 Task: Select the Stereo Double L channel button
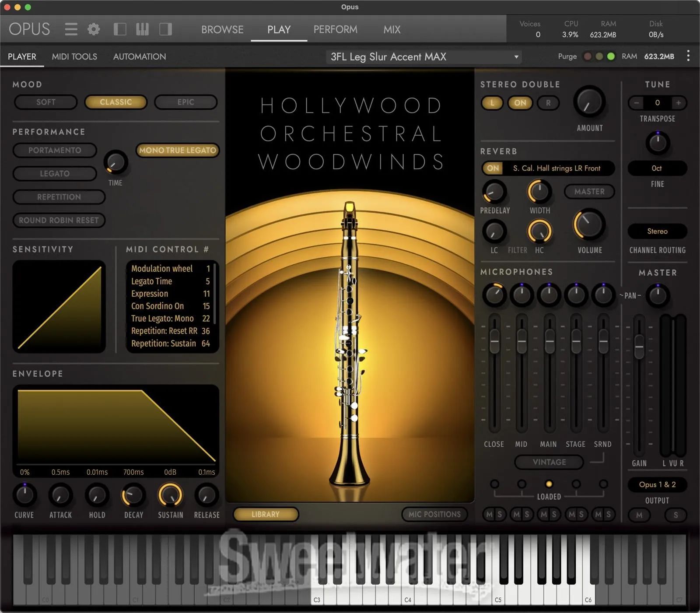(492, 103)
